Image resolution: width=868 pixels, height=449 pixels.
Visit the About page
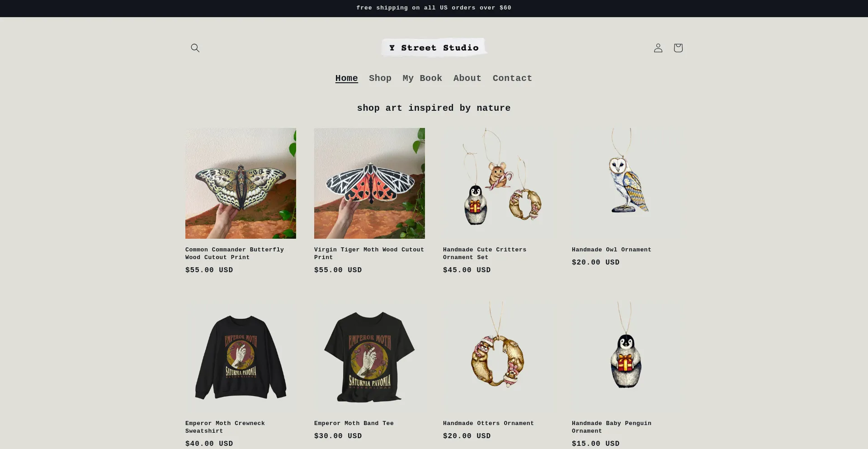[x=467, y=78]
